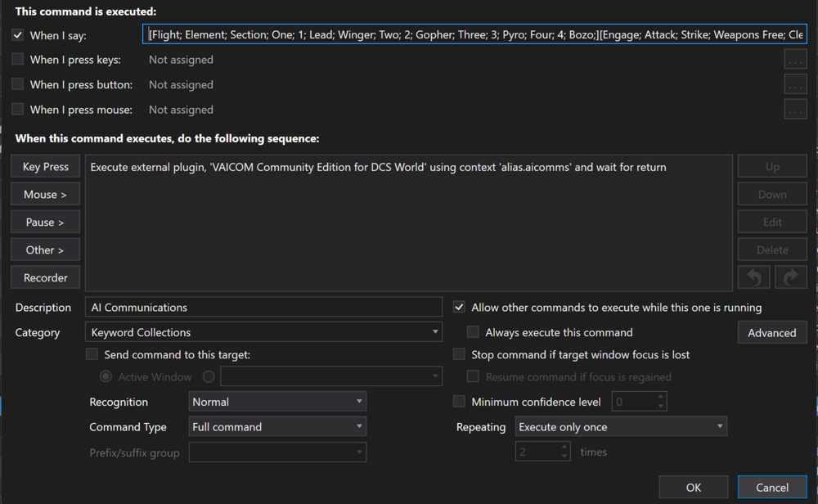Image resolution: width=818 pixels, height=504 pixels.
Task: Click the Description text field
Action: [x=263, y=308]
